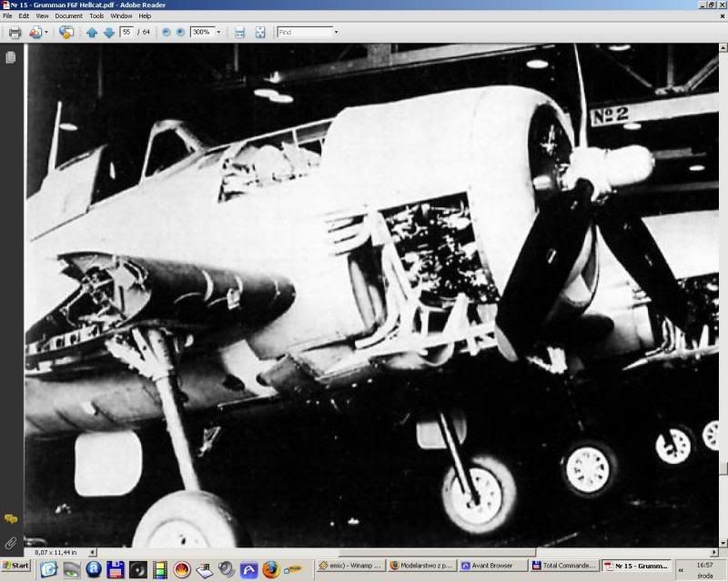
Task: Click the Print icon in toolbar
Action: tap(15, 32)
